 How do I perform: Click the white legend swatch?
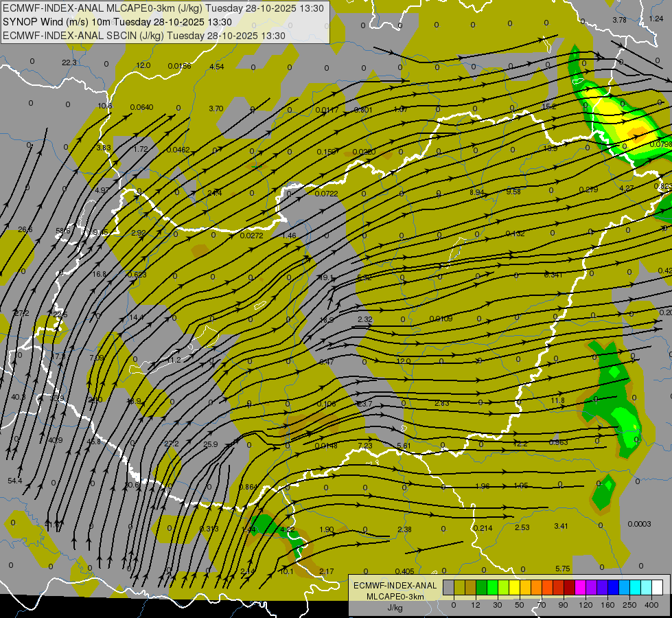pyautogui.click(x=657, y=587)
